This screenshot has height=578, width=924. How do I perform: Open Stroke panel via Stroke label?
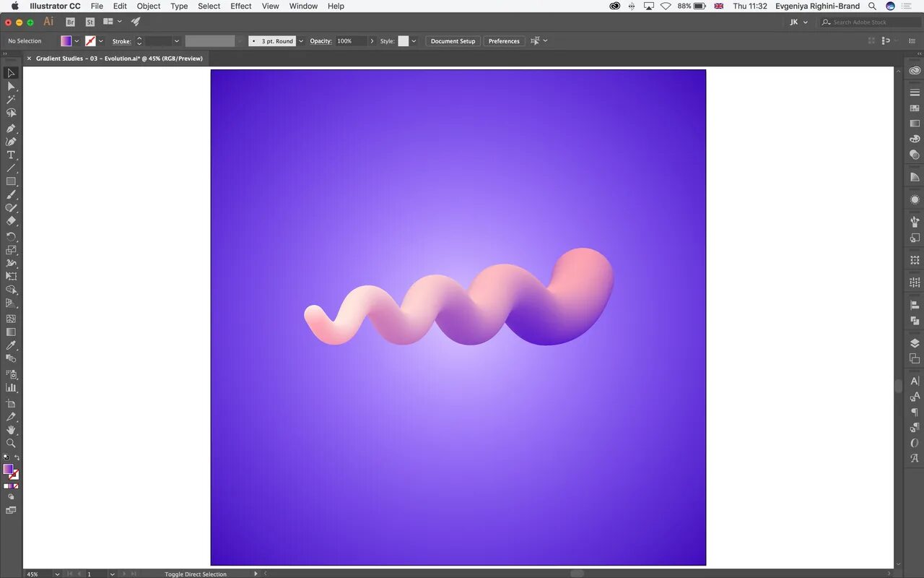(x=121, y=41)
